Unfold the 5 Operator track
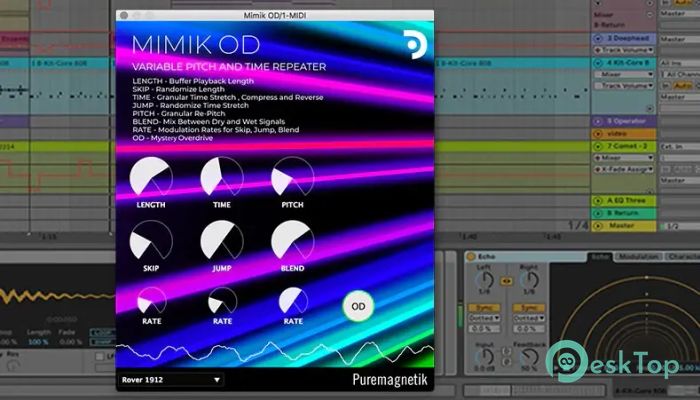This screenshot has width=700, height=400. pyautogui.click(x=598, y=121)
